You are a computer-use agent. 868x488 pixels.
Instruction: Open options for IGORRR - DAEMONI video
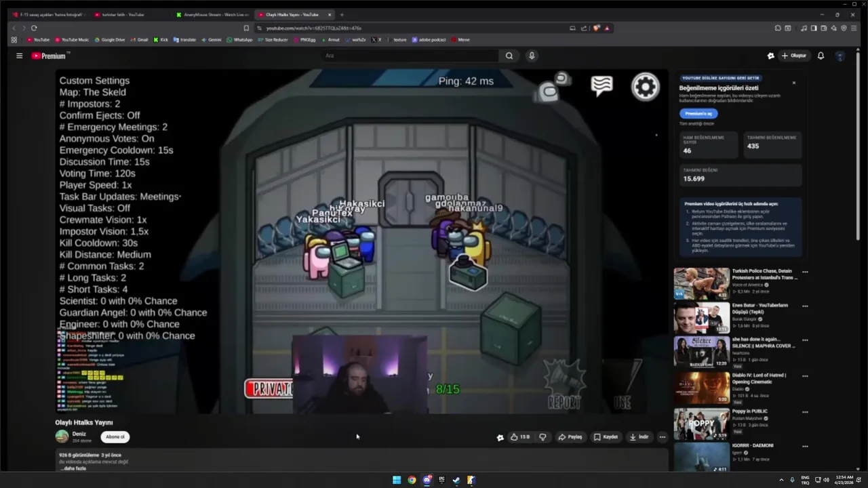[x=805, y=447]
